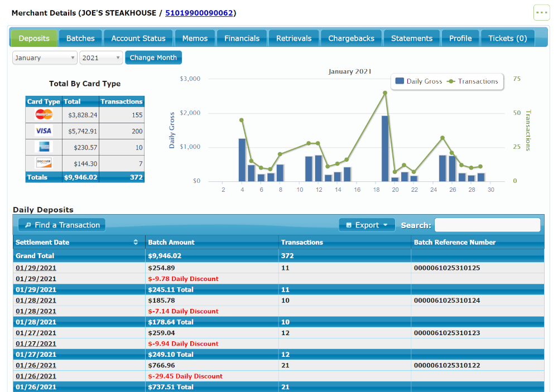Click the $254.89 batch amount
Viewport: 558px width, 392px height.
(161, 268)
